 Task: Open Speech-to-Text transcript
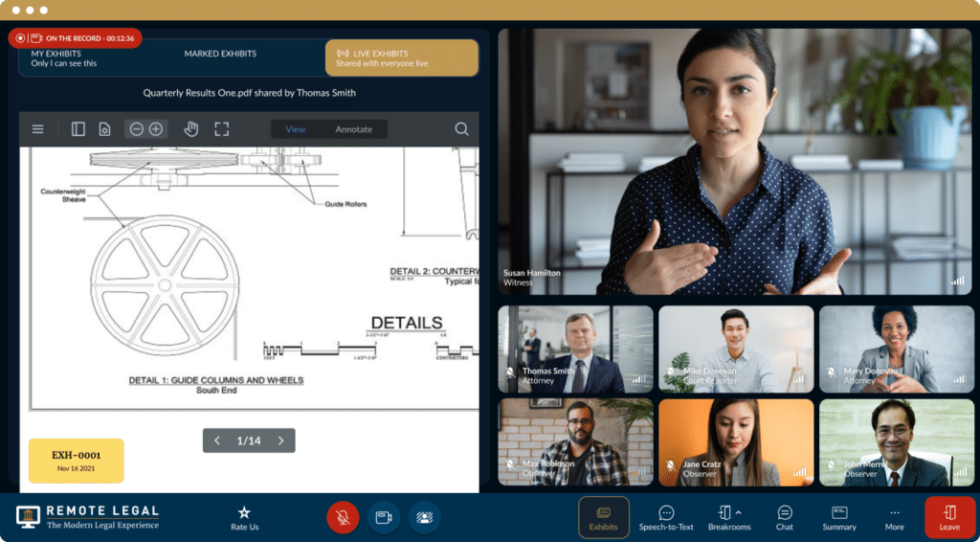(666, 517)
